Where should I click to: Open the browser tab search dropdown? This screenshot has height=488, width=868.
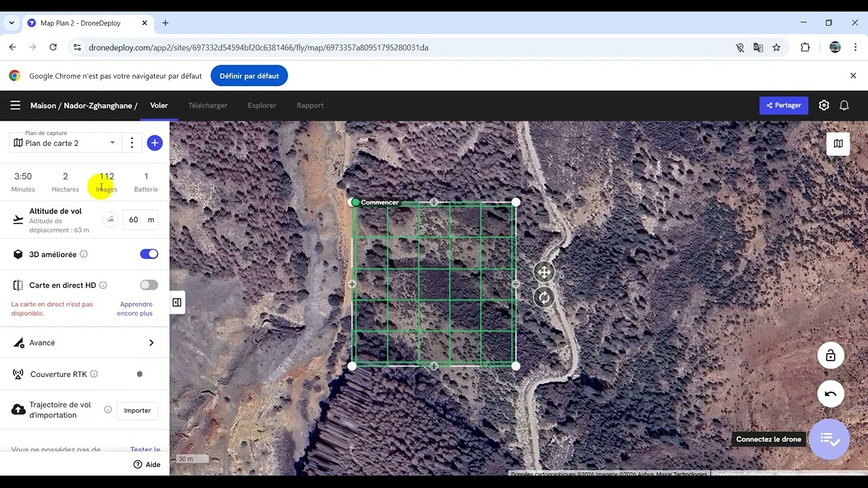click(x=12, y=23)
